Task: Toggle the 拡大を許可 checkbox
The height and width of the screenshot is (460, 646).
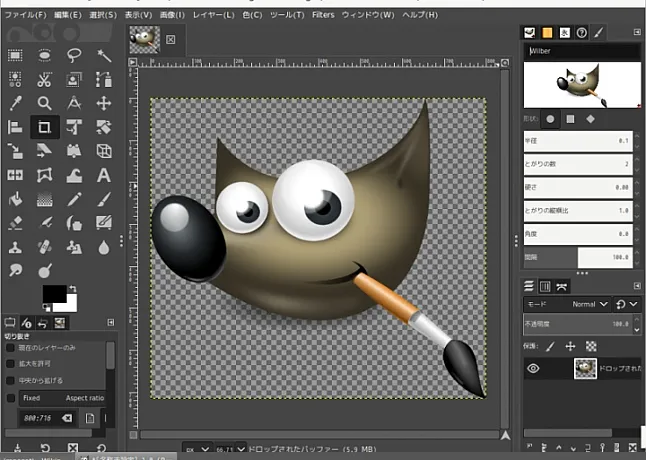Action: click(11, 363)
